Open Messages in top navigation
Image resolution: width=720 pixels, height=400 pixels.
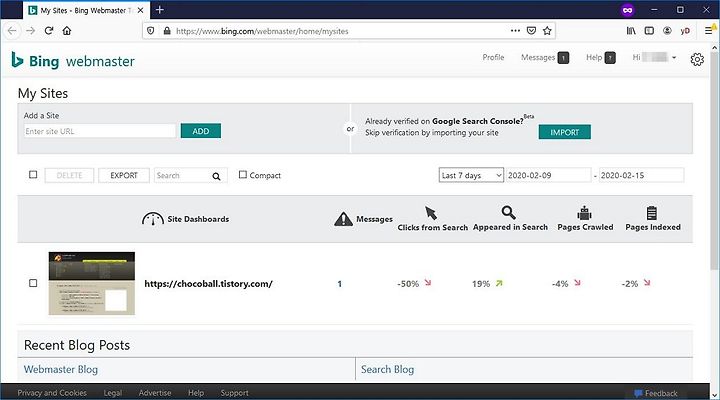pyautogui.click(x=544, y=57)
